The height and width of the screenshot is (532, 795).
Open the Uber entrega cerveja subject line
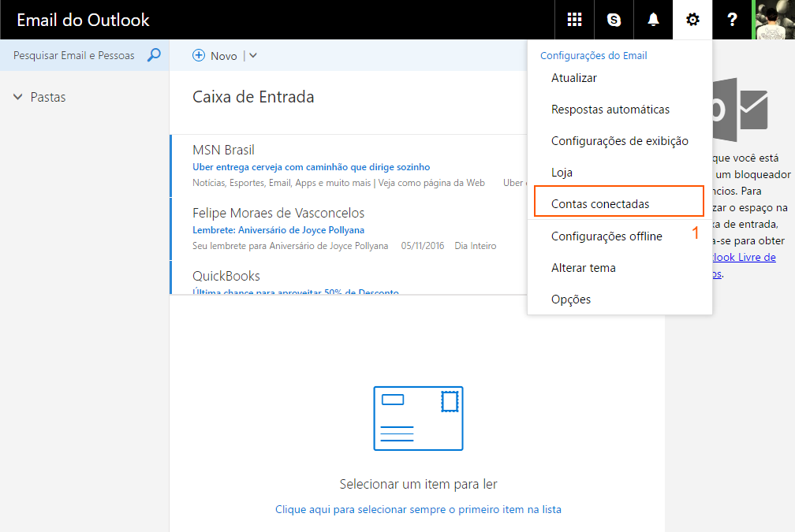[x=311, y=167]
